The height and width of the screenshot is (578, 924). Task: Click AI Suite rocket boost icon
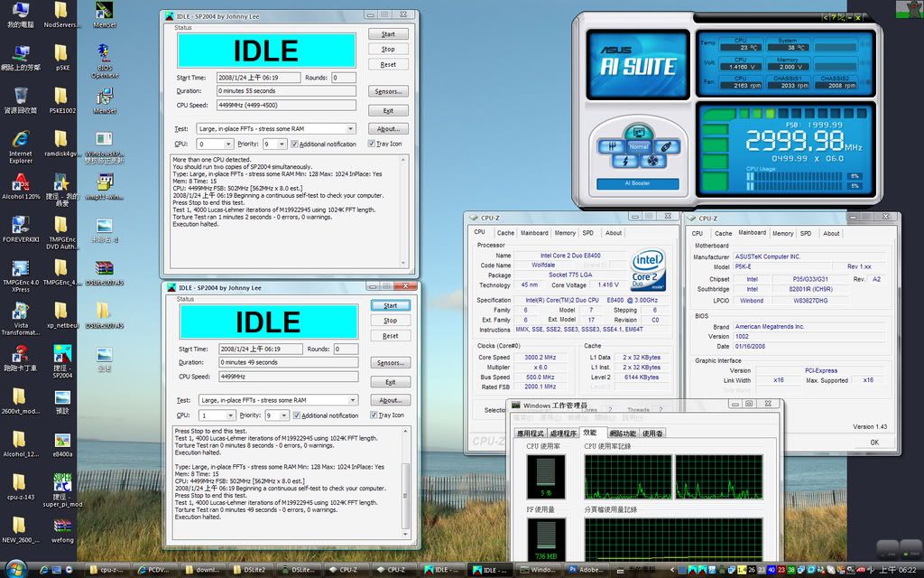667,146
